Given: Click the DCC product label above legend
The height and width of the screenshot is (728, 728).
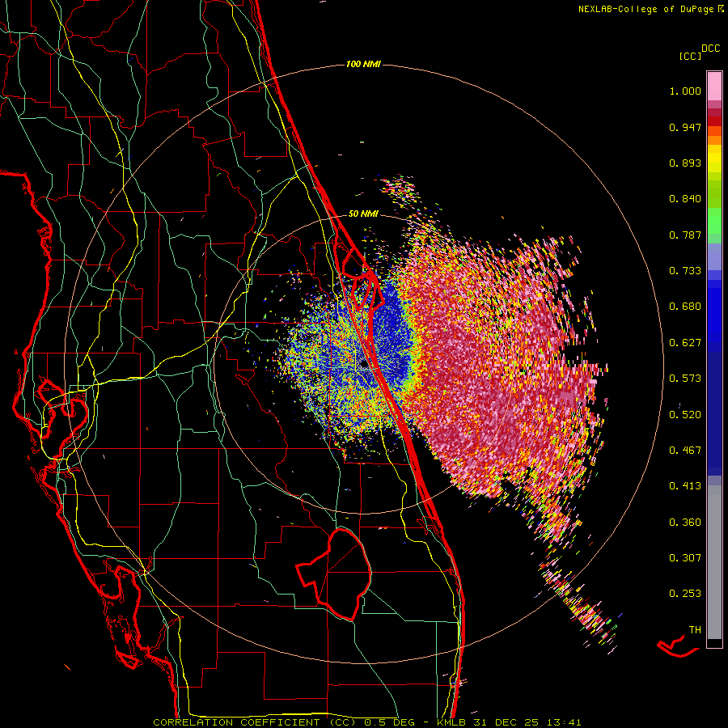Looking at the screenshot, I should click(710, 49).
